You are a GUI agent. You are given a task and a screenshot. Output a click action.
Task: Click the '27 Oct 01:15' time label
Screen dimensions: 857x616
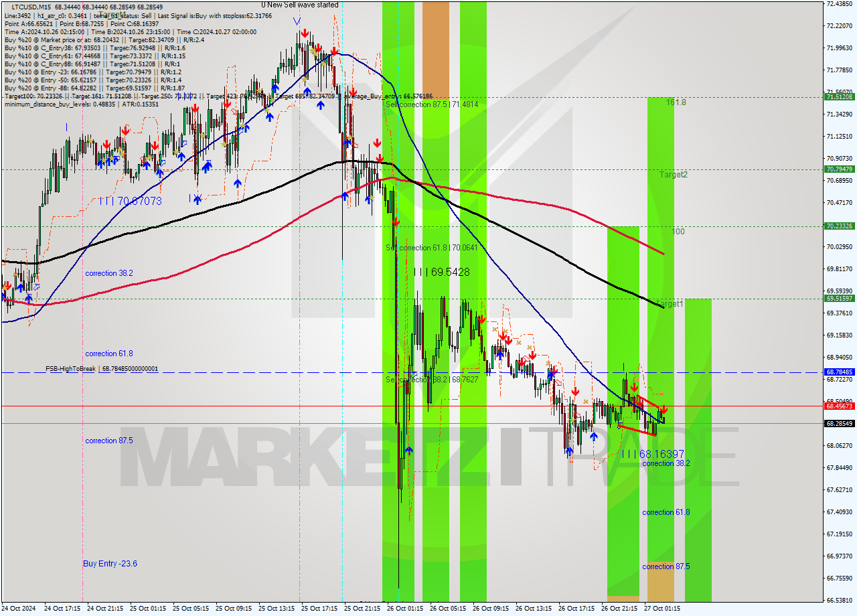662,609
